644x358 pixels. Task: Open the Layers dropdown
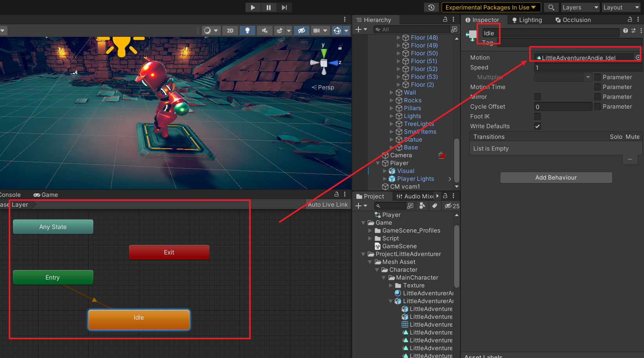tap(580, 7)
